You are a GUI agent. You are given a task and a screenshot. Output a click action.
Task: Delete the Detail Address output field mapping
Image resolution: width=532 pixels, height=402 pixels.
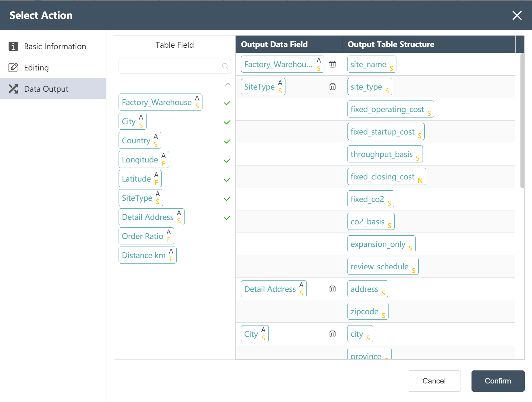pyautogui.click(x=333, y=289)
